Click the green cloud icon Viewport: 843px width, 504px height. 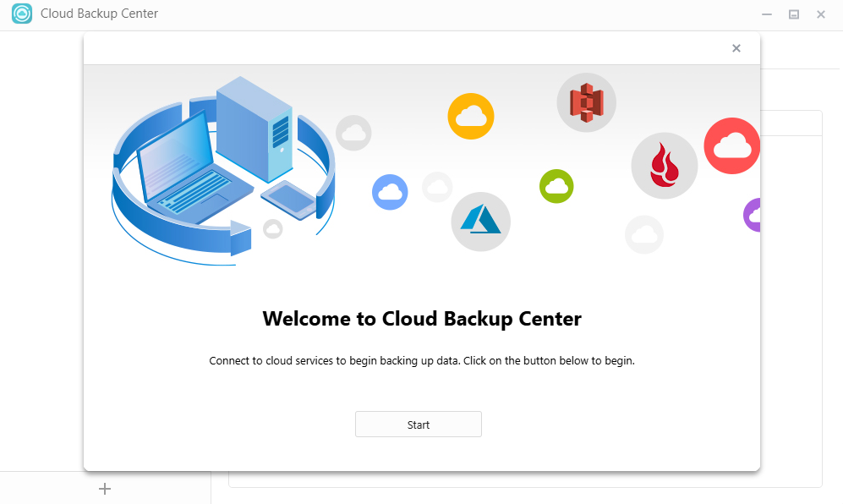click(556, 186)
